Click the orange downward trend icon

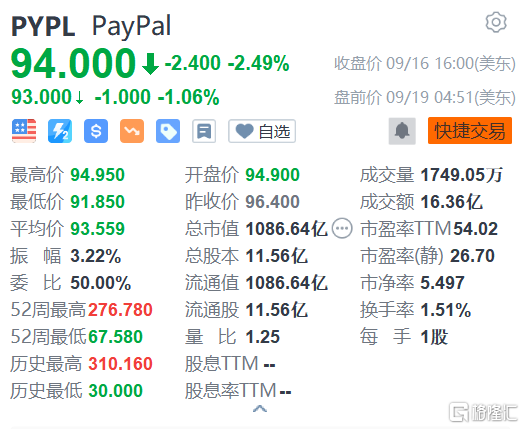click(132, 131)
